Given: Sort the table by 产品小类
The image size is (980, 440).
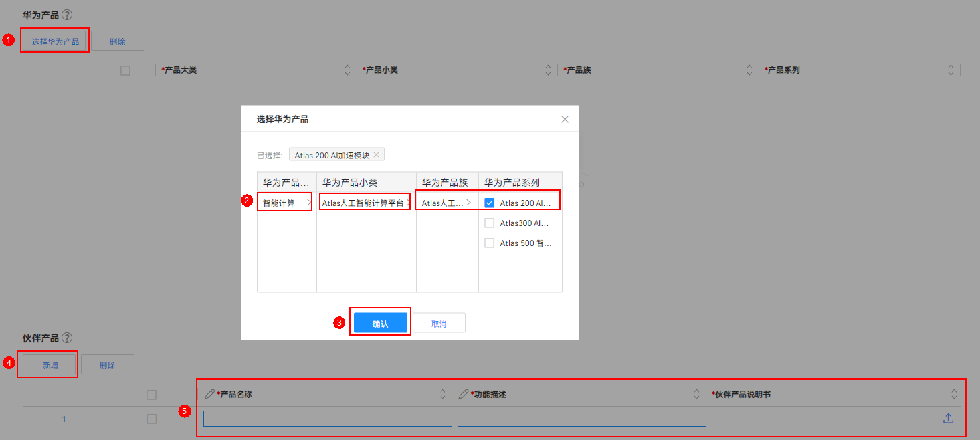Looking at the screenshot, I should [548, 70].
